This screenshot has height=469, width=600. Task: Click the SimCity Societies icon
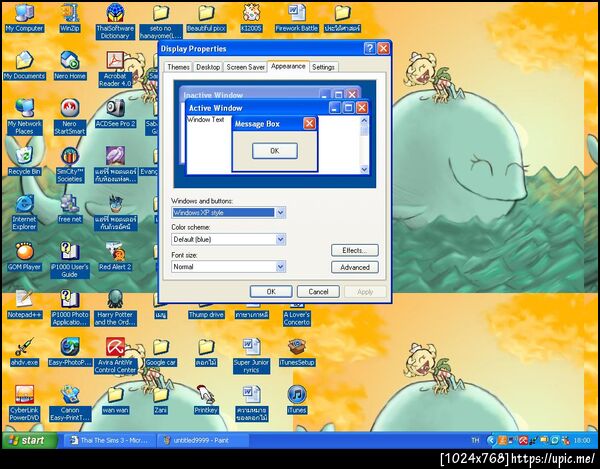70,165
